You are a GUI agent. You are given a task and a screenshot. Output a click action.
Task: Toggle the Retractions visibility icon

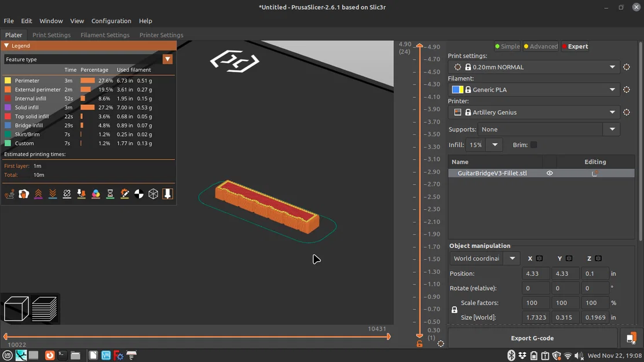point(38,194)
